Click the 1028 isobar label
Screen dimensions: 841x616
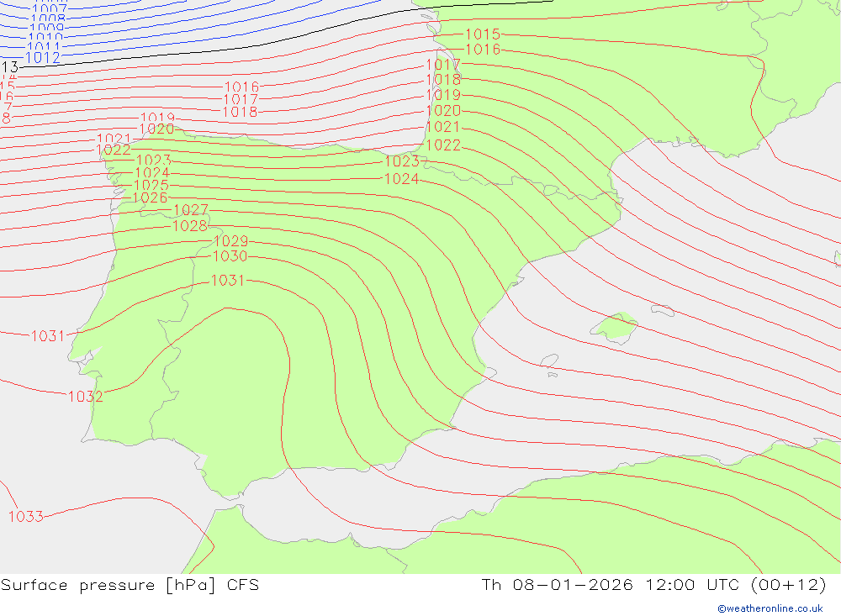pyautogui.click(x=190, y=226)
